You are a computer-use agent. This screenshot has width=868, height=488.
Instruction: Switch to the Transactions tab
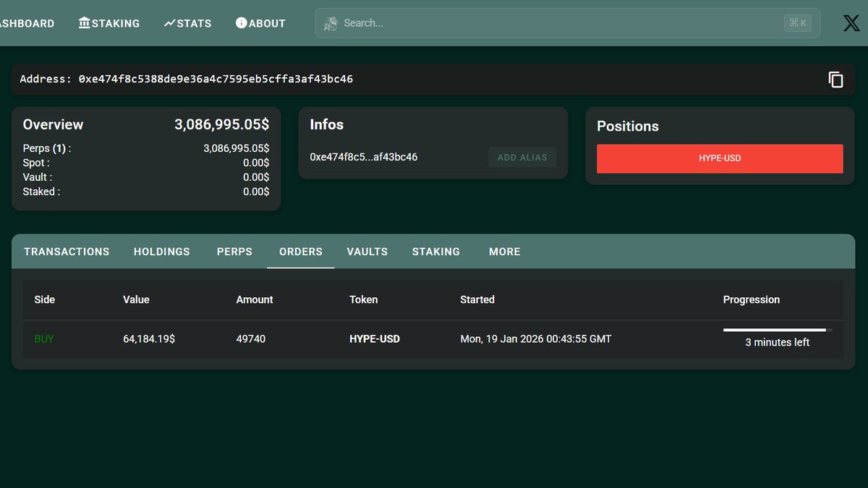click(x=67, y=252)
